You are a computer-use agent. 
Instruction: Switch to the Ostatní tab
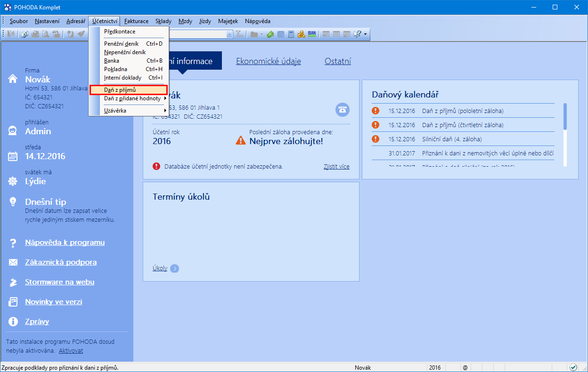[x=338, y=61]
